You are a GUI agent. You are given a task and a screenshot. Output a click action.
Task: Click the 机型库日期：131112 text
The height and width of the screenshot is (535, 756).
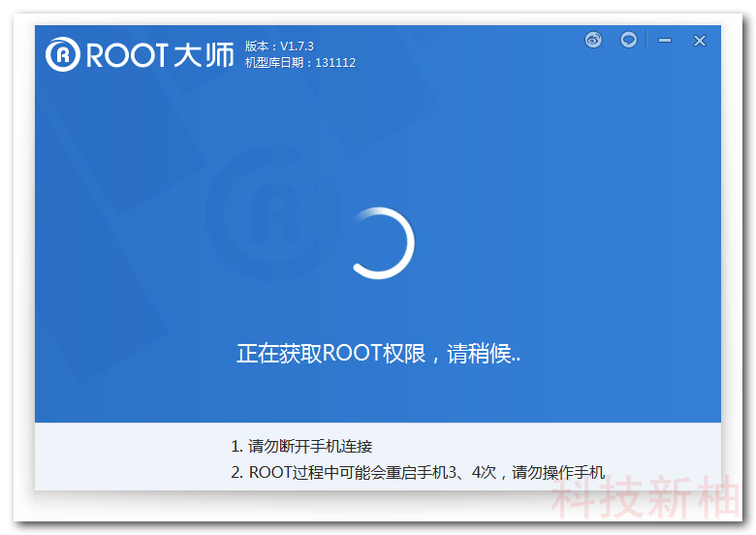pyautogui.click(x=299, y=63)
